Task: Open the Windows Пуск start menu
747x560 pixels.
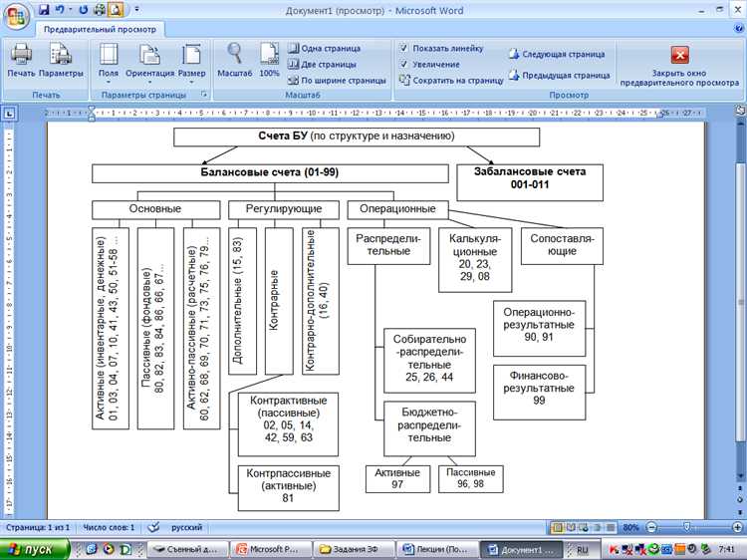Action: click(33, 549)
